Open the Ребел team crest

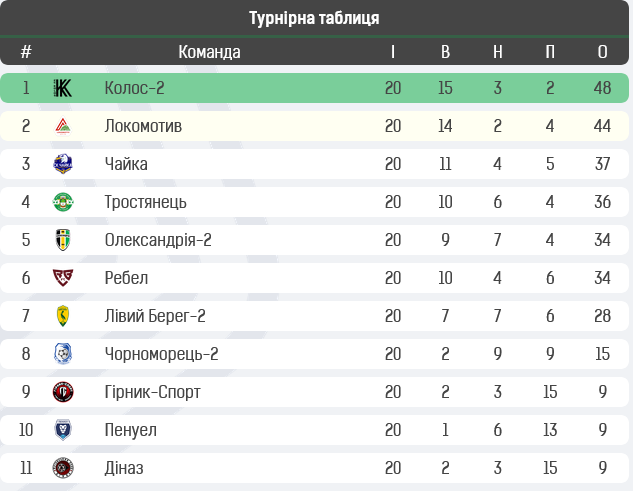point(63,278)
